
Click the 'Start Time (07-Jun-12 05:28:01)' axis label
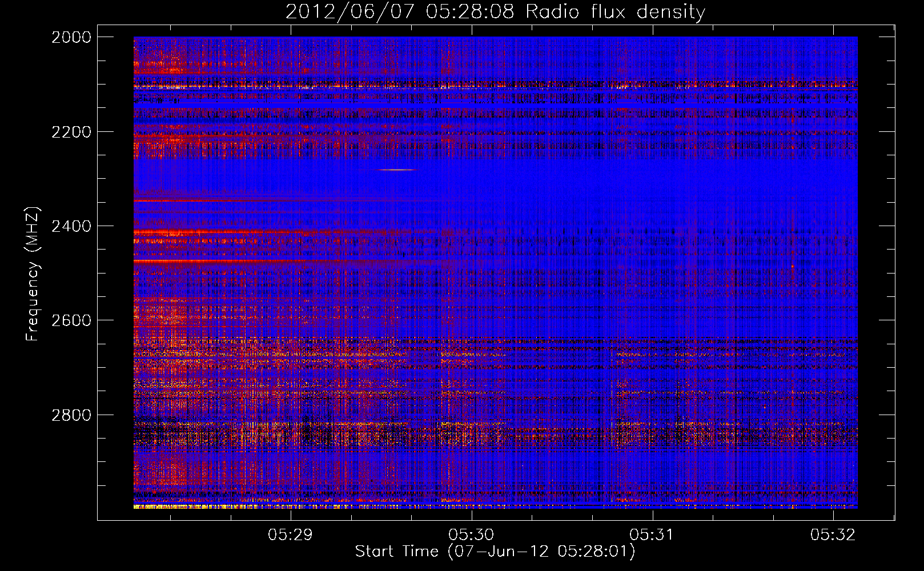tap(495, 552)
